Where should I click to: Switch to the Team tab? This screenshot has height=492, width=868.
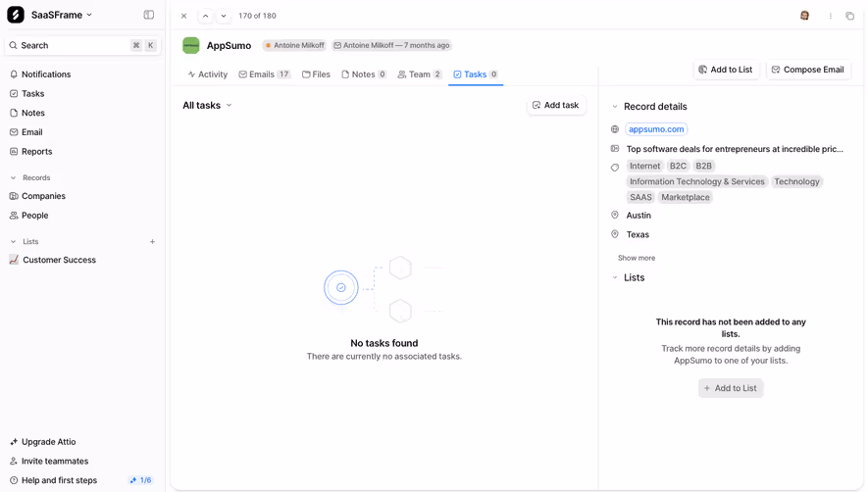click(x=420, y=74)
